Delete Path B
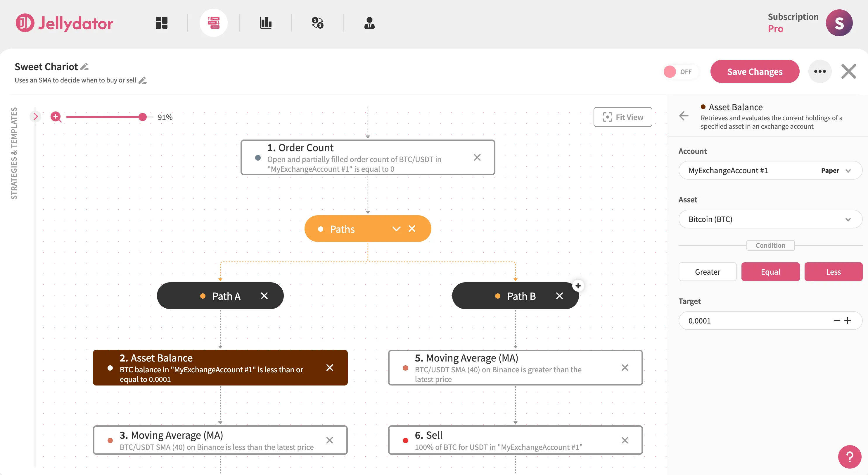This screenshot has width=868, height=475. point(559,296)
